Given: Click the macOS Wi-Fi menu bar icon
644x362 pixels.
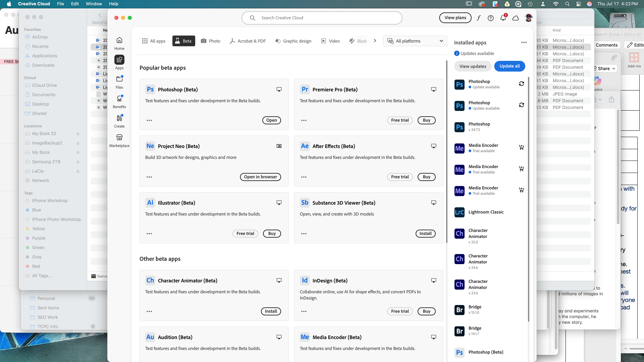Looking at the screenshot, I should click(x=555, y=4).
